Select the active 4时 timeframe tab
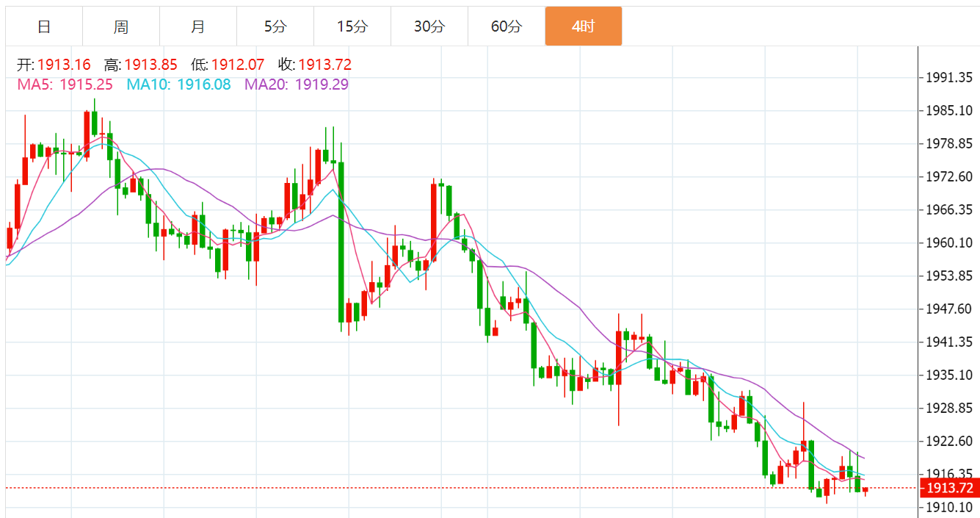Screen dimensions: 980x518 tap(584, 26)
